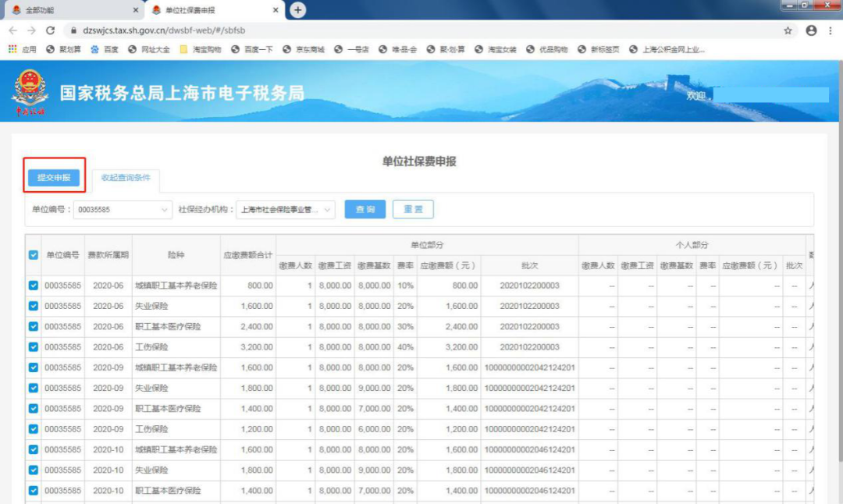The width and height of the screenshot is (843, 504).
Task: Uncheck the 2020-06 职工基本医疗保险 row checkbox
Action: tap(34, 326)
